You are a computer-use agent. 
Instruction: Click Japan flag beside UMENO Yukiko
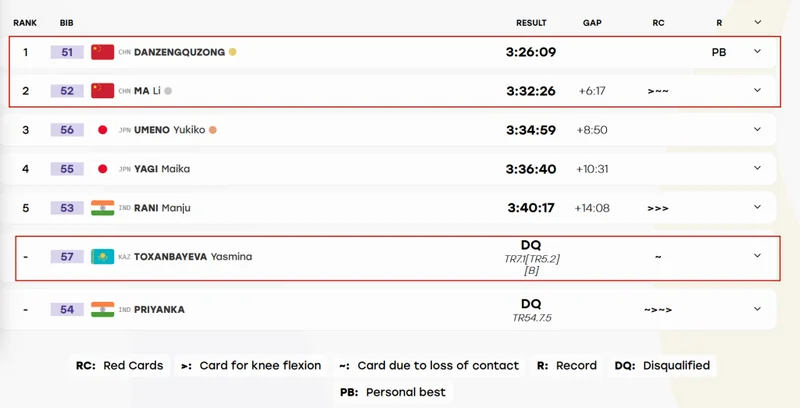click(103, 130)
